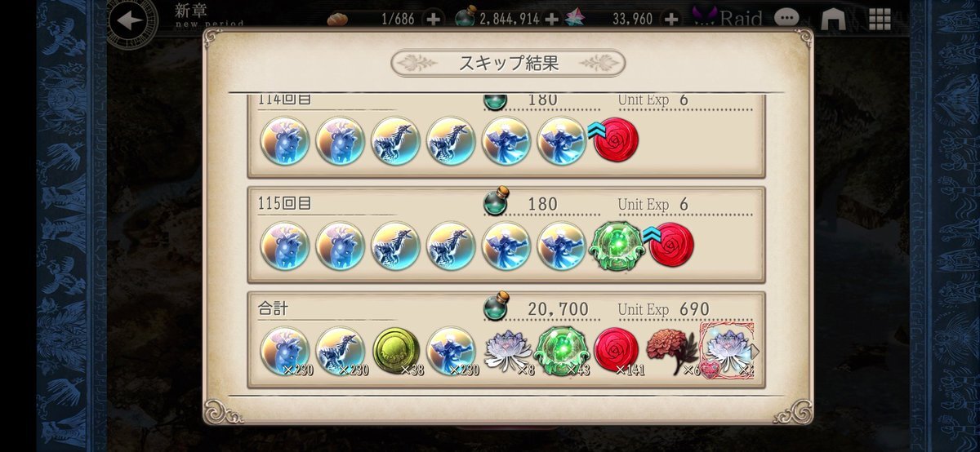Select the red rose in round 115
This screenshot has height=452, width=980.
671,246
